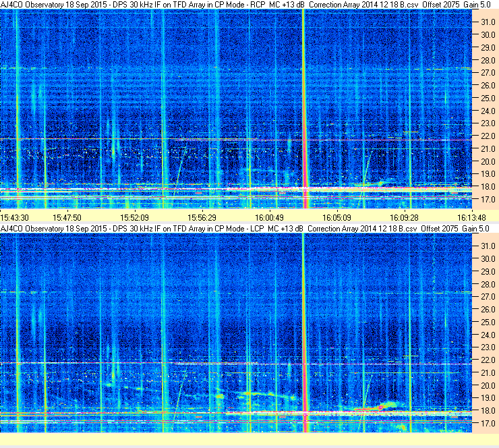Pick 22.0 on the LCP frequency axis

pos(488,360)
